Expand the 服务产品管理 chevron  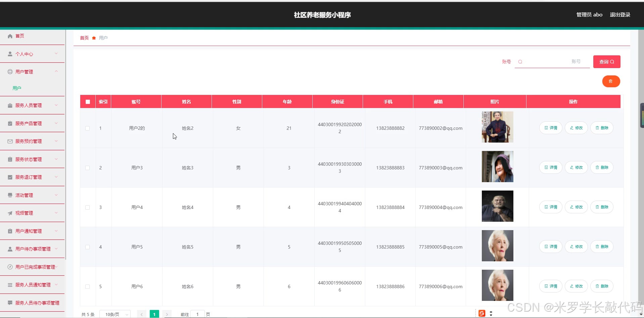[56, 123]
